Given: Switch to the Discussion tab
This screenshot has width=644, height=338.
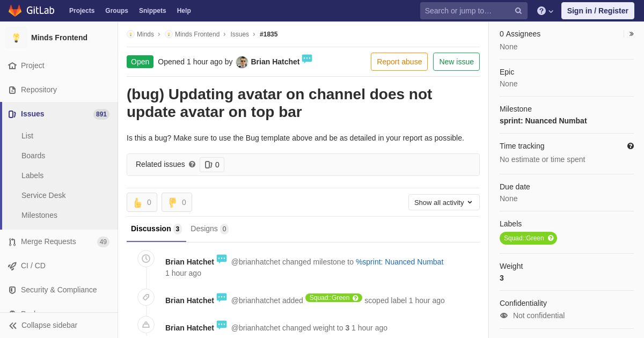Looking at the screenshot, I should [156, 229].
